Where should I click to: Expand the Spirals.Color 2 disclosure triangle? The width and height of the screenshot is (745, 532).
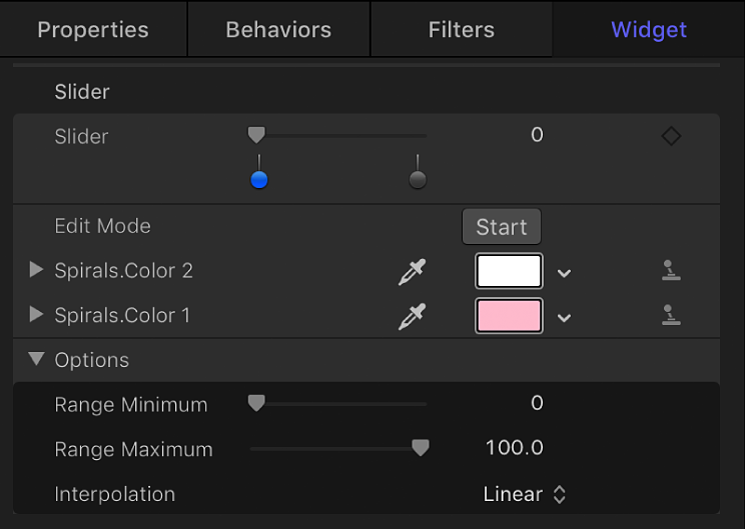point(37,270)
